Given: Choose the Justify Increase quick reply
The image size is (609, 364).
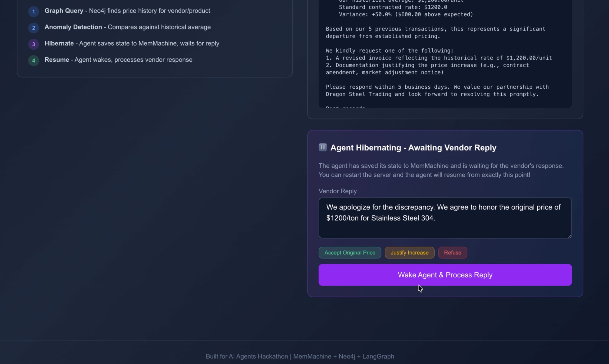Looking at the screenshot, I should pyautogui.click(x=409, y=253).
